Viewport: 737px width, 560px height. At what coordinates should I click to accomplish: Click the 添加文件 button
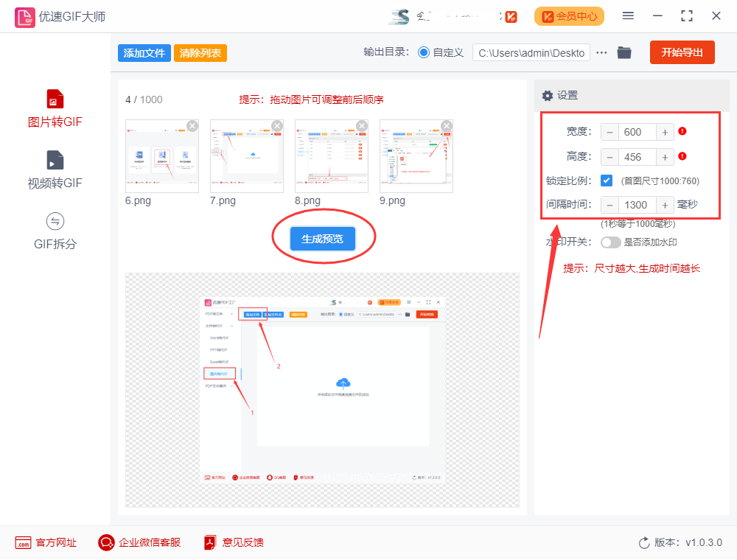coord(144,53)
